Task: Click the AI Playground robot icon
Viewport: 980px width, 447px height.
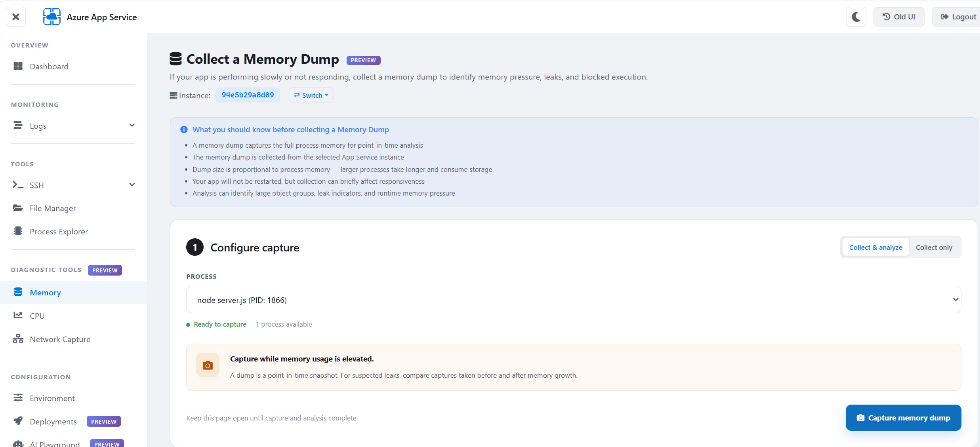Action: (x=18, y=443)
